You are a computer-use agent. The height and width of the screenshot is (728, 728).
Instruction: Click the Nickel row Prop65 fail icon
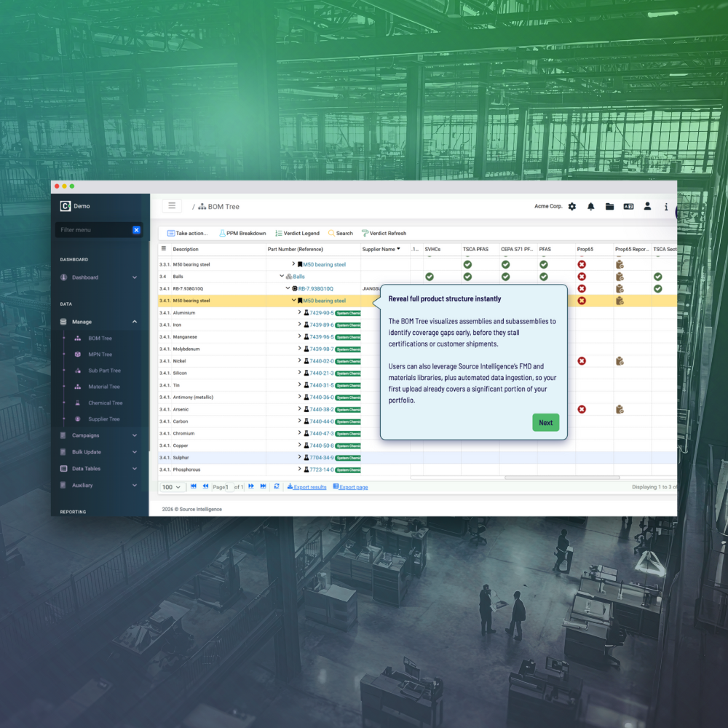point(582,361)
